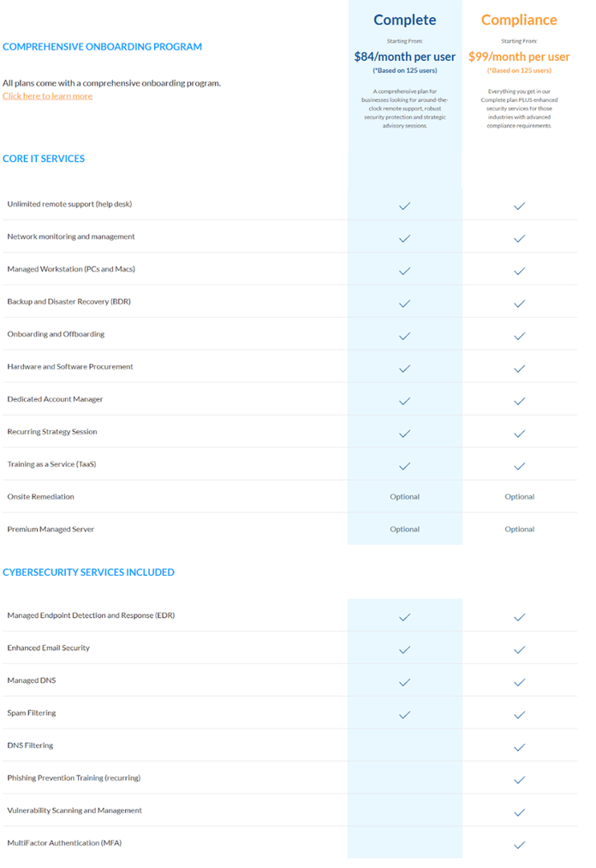Click 'Optional' for Onsite Remediation under Complete
This screenshot has width=596, height=868.
404,497
